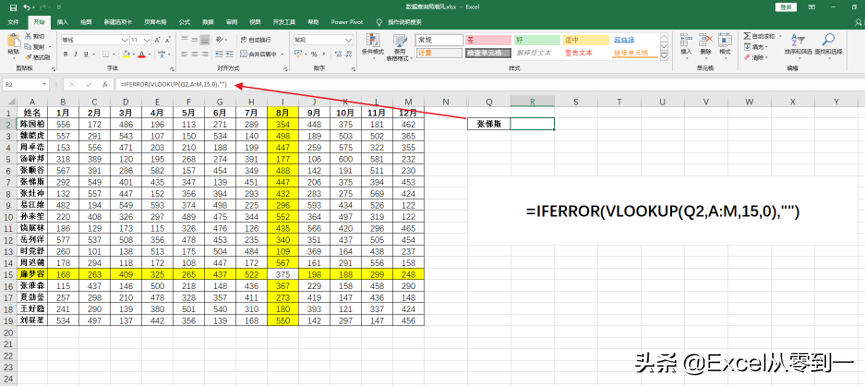
Task: Expand the Name Box R2 dropdown
Action: tap(45, 85)
